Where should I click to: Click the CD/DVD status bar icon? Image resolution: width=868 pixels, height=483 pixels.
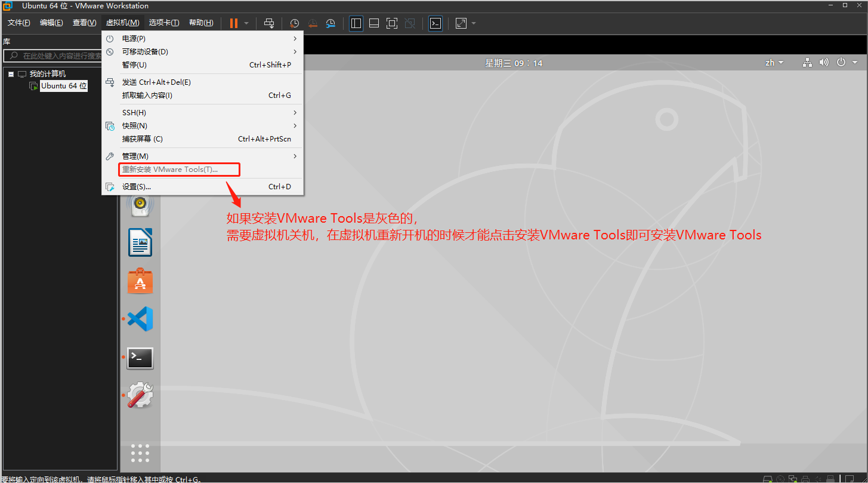(781, 479)
